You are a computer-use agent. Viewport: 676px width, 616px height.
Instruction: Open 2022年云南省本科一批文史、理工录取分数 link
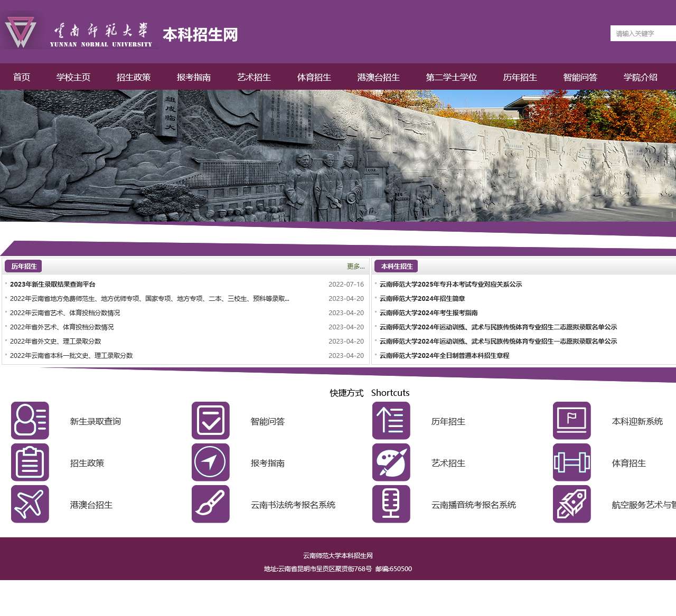click(x=71, y=355)
